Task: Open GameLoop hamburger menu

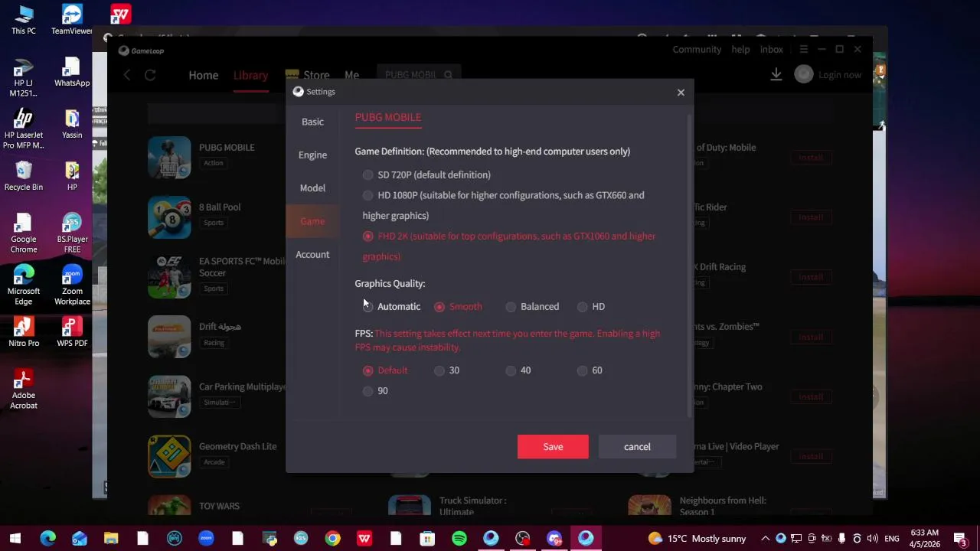Action: point(803,50)
